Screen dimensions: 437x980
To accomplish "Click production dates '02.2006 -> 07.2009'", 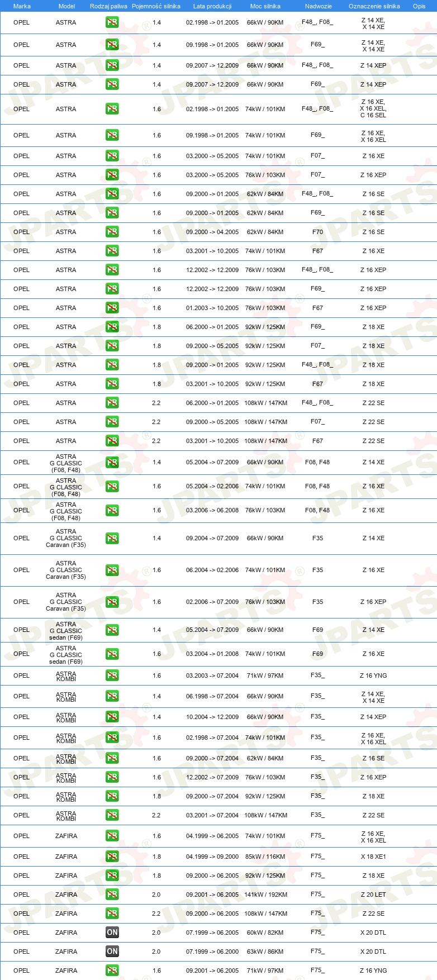I will tap(212, 602).
